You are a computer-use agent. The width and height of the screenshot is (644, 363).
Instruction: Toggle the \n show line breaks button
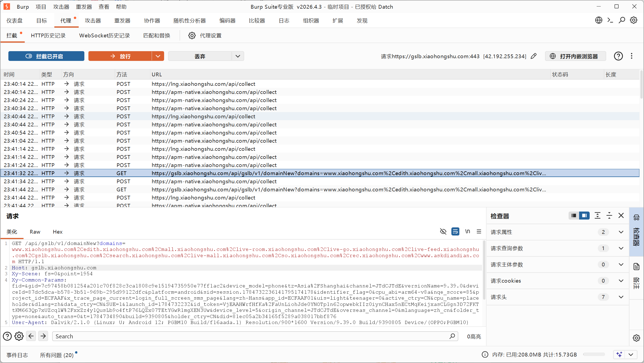point(467,231)
